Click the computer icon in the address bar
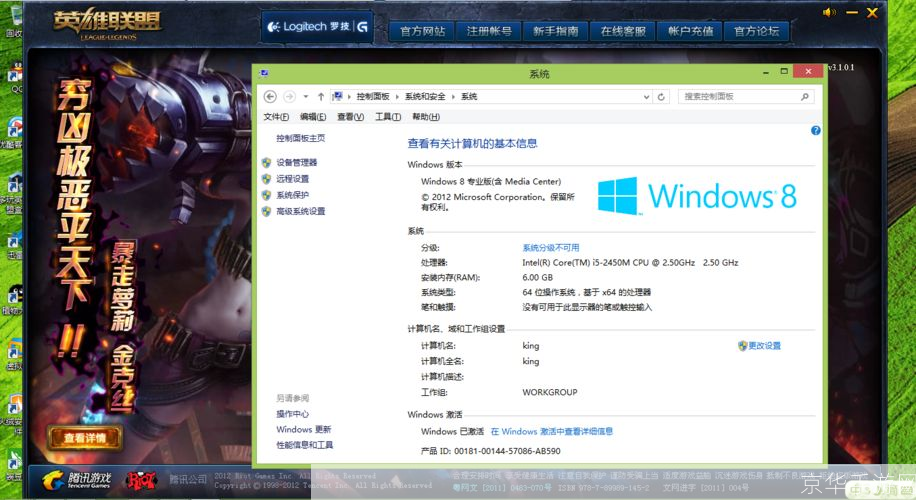The height and width of the screenshot is (500, 916). [x=337, y=96]
